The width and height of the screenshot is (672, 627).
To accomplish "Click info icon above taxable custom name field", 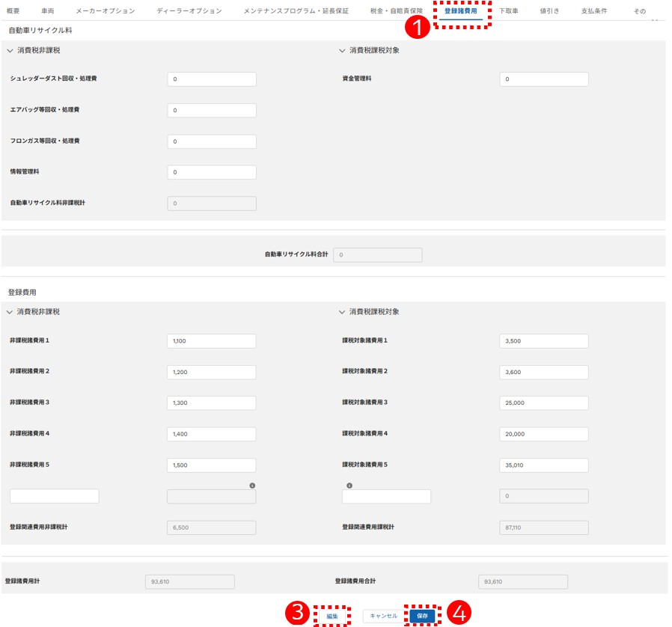I will coord(349,486).
